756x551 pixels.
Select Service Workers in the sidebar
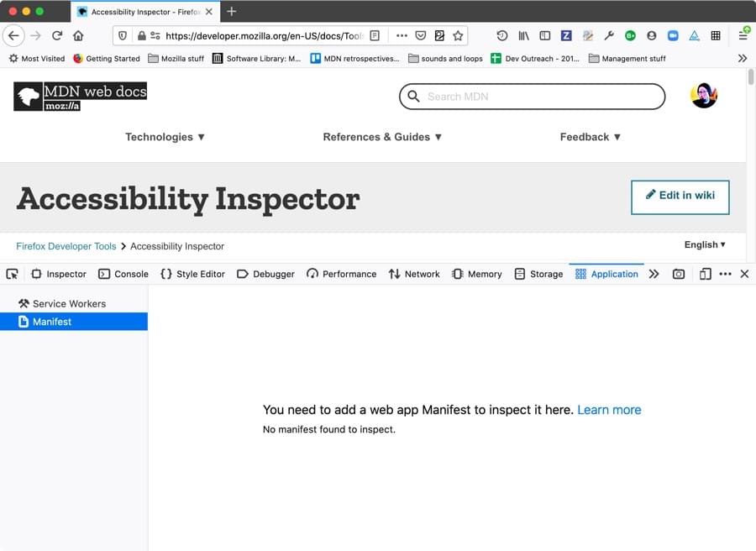pos(69,303)
